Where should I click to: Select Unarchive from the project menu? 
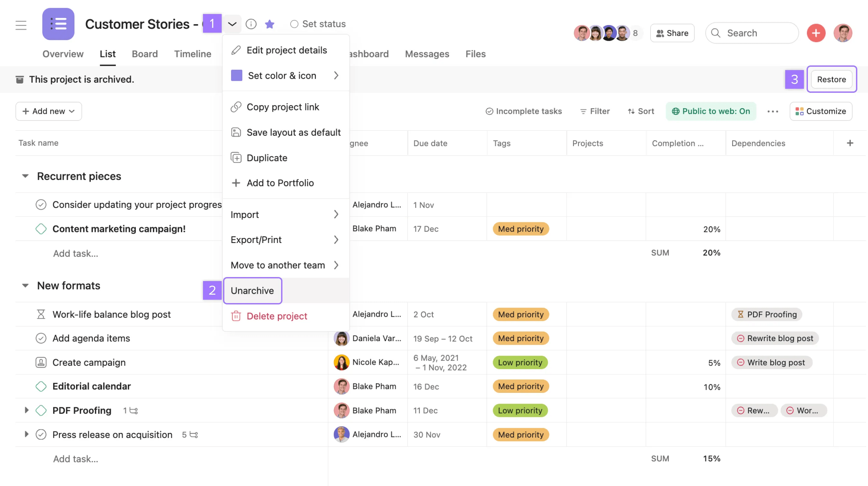252,290
